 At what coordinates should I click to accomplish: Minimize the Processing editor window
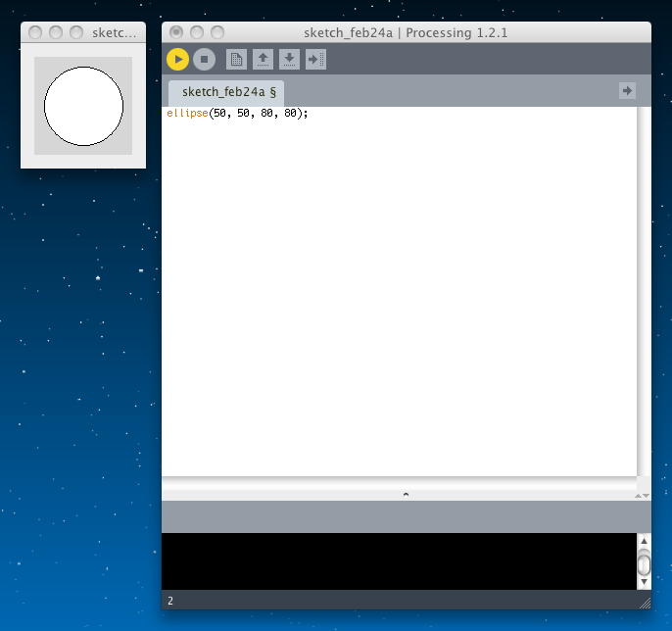[x=197, y=32]
